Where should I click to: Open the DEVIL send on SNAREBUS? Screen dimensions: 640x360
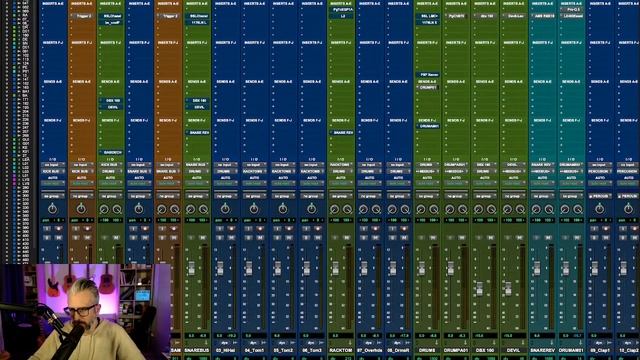point(197,107)
